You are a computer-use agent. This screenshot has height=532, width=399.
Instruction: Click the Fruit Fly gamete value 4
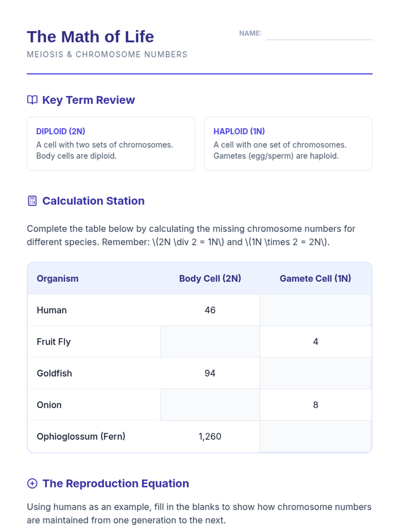click(315, 341)
